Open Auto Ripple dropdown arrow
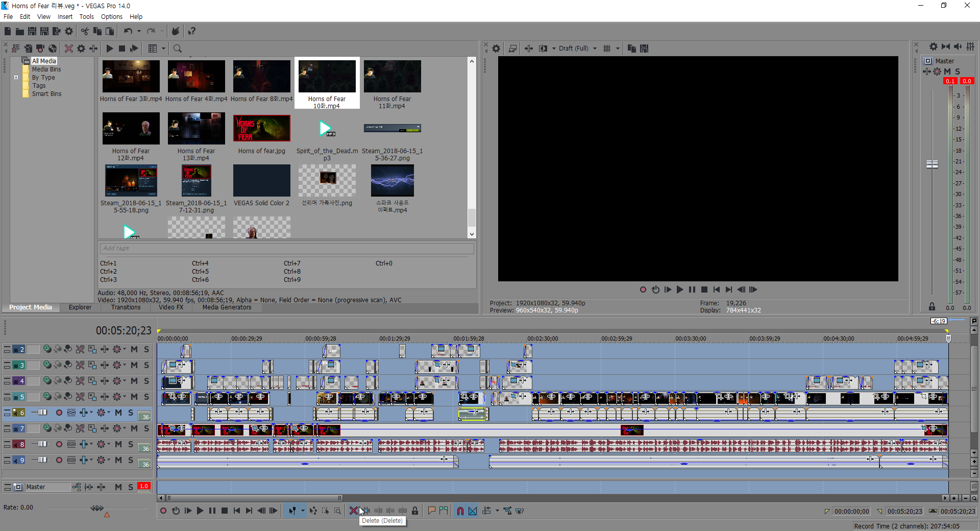This screenshot has width=980, height=531. tap(497, 511)
